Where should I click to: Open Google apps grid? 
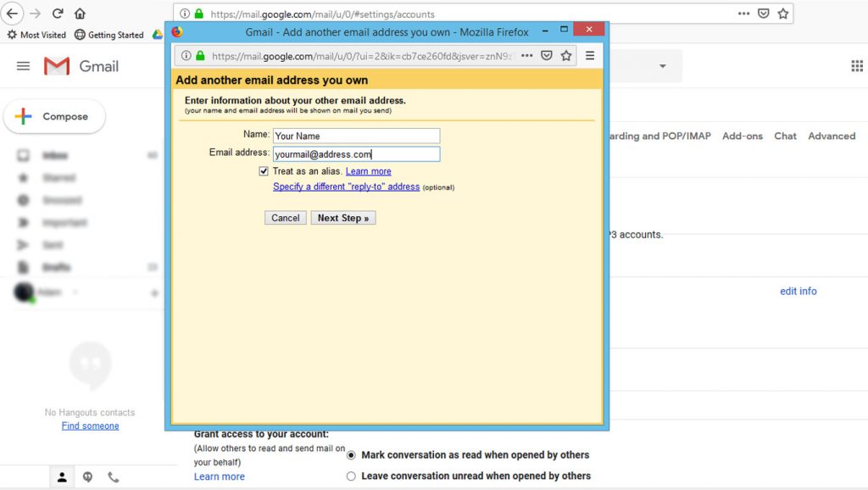tap(857, 66)
